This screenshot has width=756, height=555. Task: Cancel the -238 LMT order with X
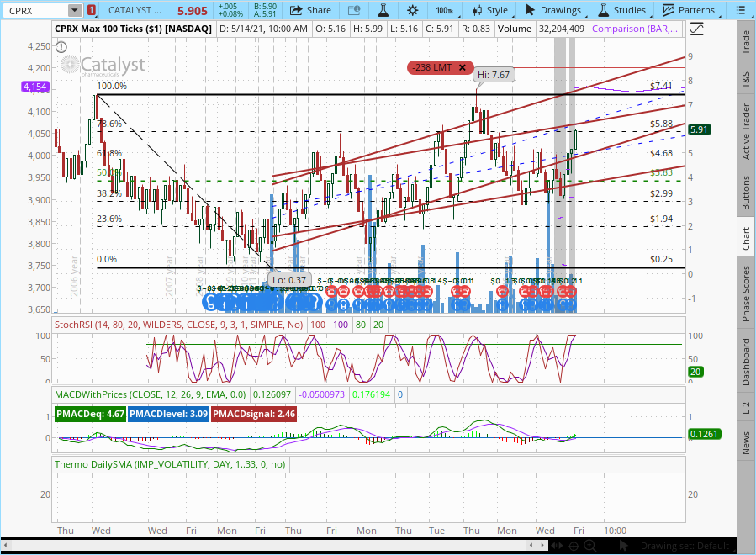(463, 67)
